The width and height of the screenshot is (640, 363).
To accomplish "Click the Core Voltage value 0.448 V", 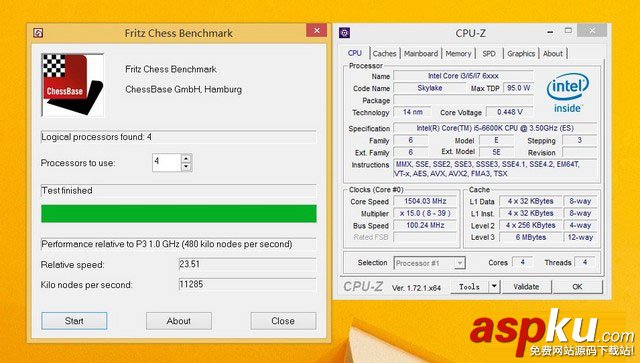I will coord(509,112).
